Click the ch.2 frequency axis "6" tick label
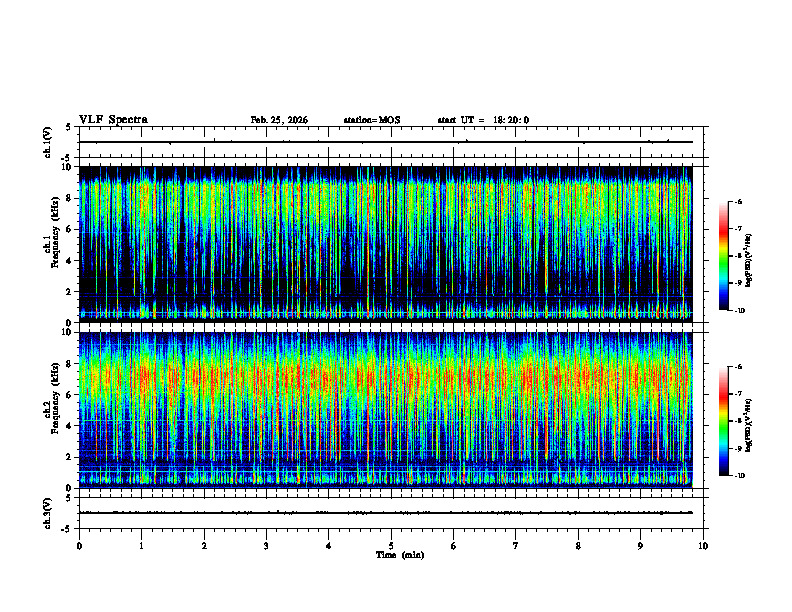The height and width of the screenshot is (612, 792). (x=70, y=394)
